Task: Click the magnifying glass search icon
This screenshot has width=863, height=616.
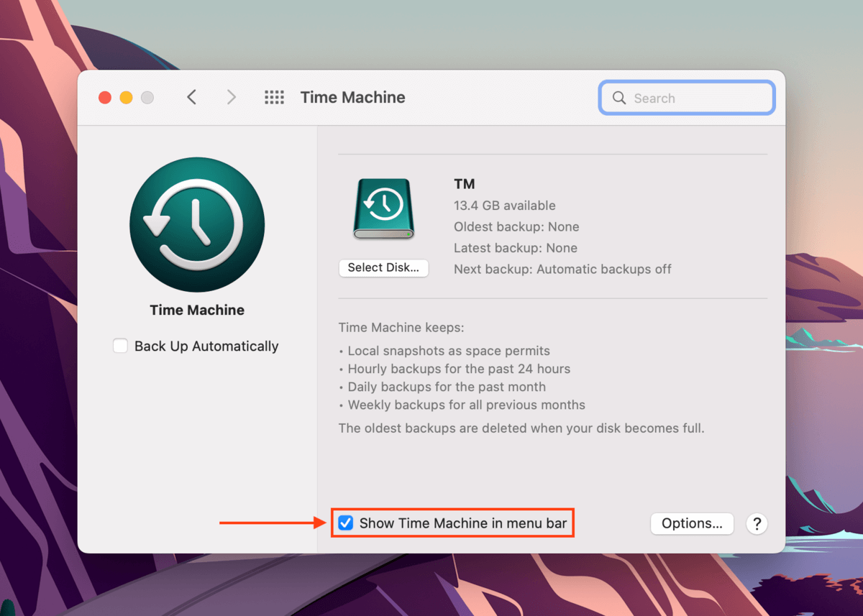Action: coord(618,98)
